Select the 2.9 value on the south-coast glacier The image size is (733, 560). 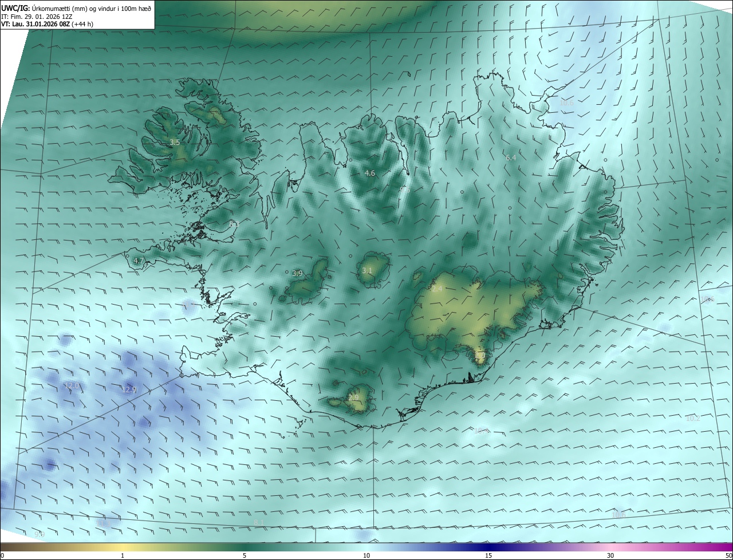click(353, 397)
